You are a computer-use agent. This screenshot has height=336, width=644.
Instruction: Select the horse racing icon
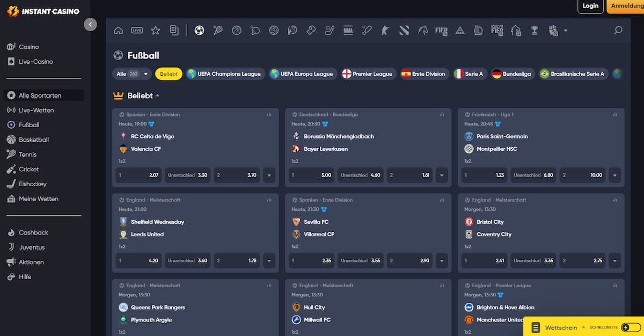(423, 31)
